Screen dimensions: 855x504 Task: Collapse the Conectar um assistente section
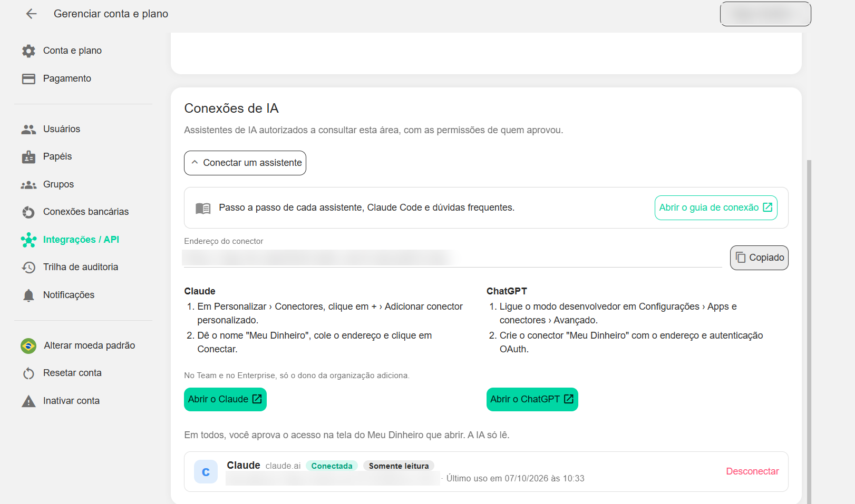pos(245,163)
